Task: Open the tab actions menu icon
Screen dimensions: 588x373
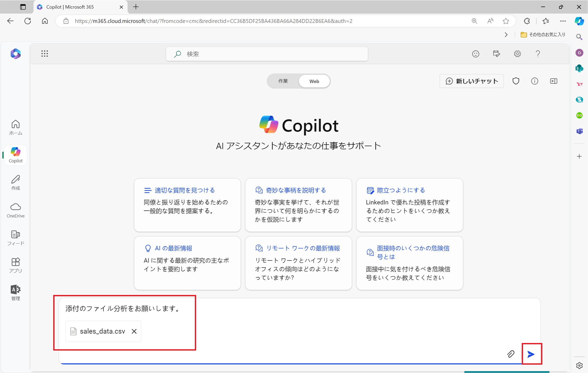Action: (23, 7)
